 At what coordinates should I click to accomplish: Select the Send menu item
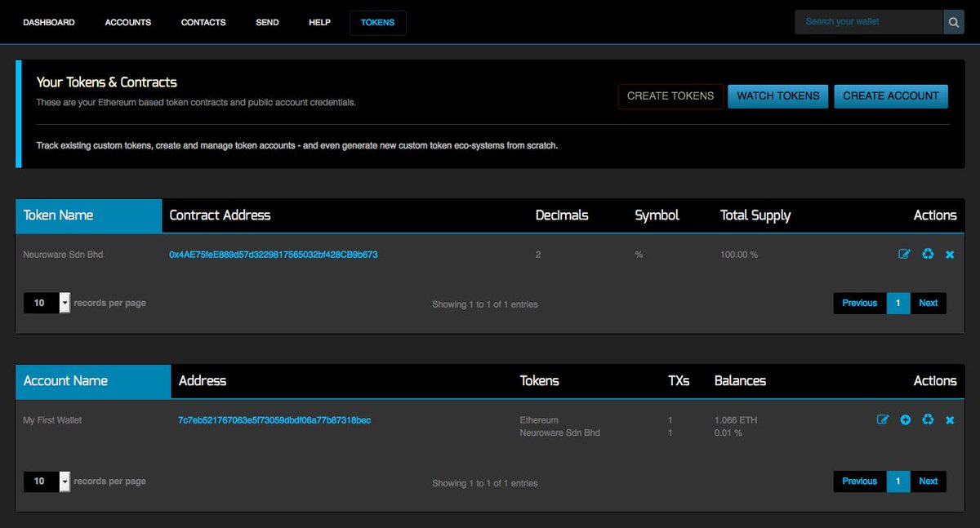click(x=267, y=22)
